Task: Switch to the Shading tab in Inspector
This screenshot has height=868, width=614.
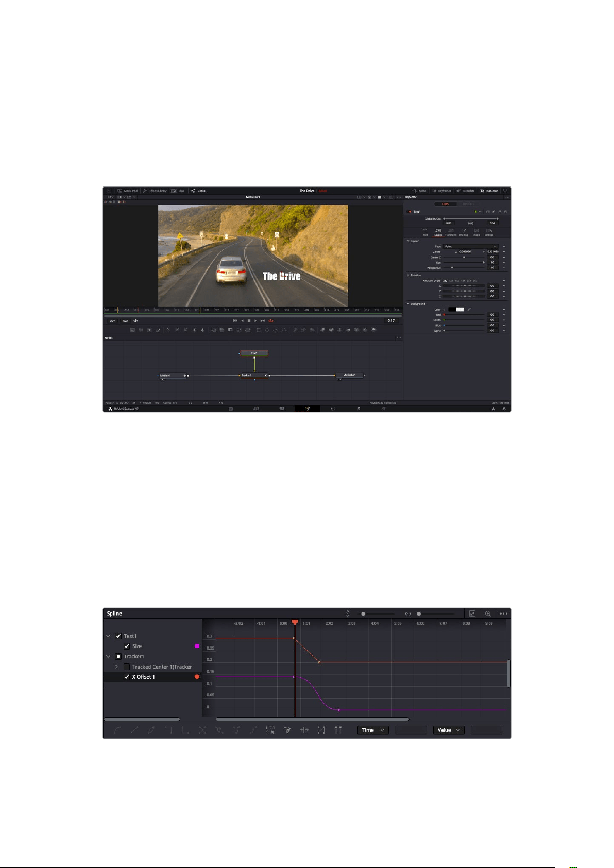Action: click(x=464, y=232)
